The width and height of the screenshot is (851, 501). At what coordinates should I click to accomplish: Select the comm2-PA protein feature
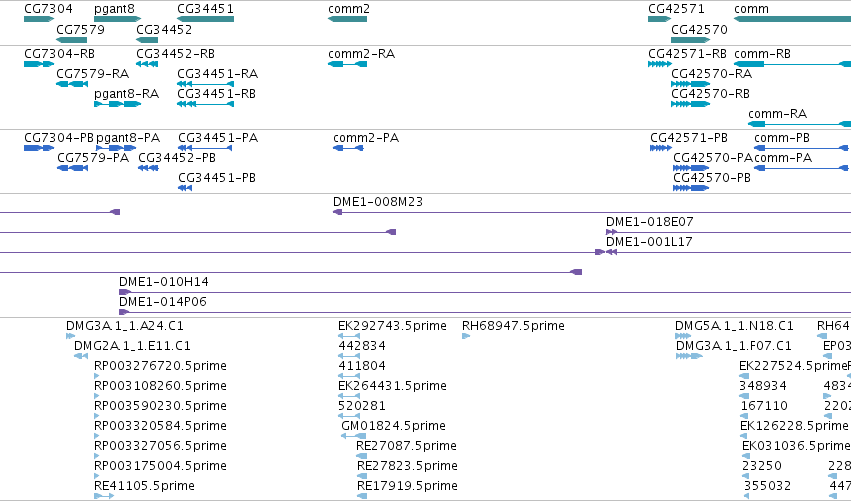tap(348, 148)
